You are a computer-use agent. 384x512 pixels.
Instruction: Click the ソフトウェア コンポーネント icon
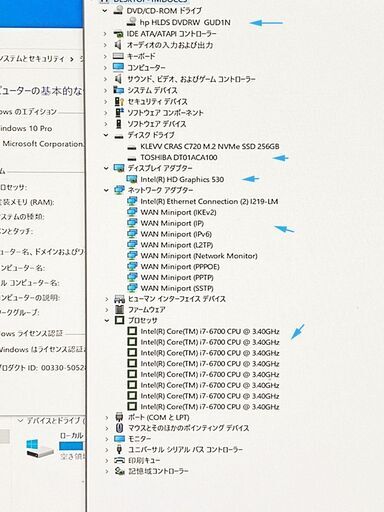119,113
